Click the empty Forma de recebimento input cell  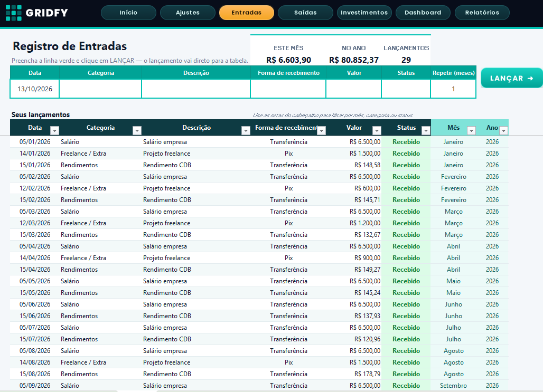click(288, 89)
